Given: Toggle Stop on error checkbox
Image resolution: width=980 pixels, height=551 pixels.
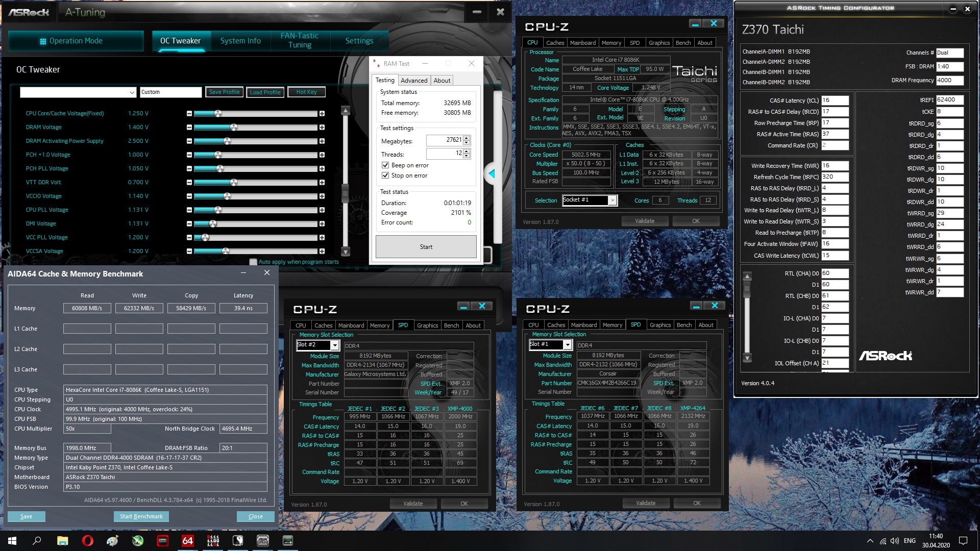Looking at the screenshot, I should click(385, 176).
